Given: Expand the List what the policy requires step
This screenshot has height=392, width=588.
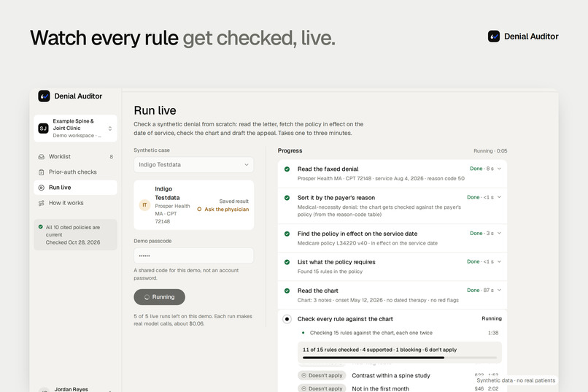Looking at the screenshot, I should (x=499, y=262).
